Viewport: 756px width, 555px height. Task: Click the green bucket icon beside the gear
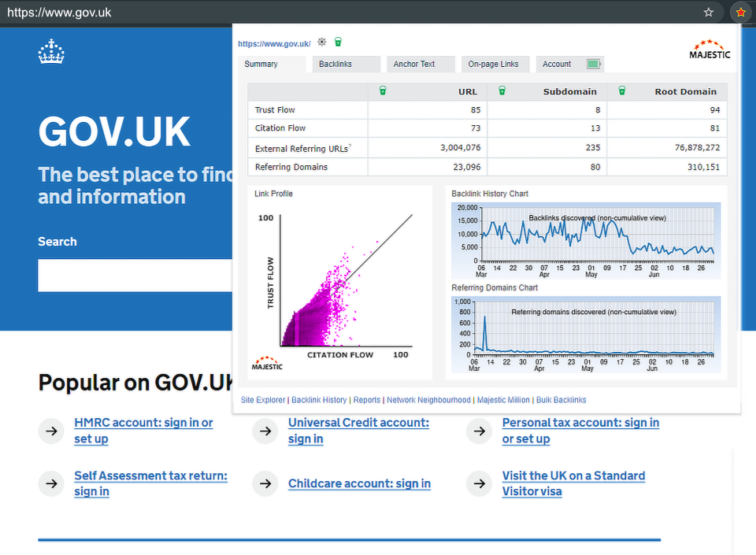338,43
